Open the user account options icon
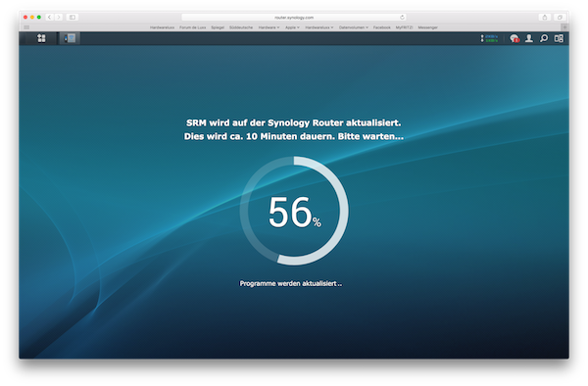The height and width of the screenshot is (386, 588). pos(529,38)
